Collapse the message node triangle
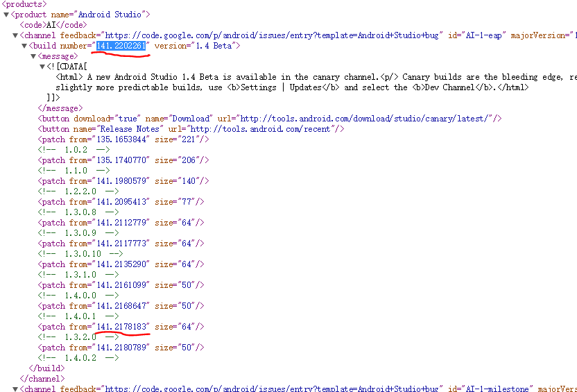Image resolution: width=577 pixels, height=392 pixels. tap(33, 56)
